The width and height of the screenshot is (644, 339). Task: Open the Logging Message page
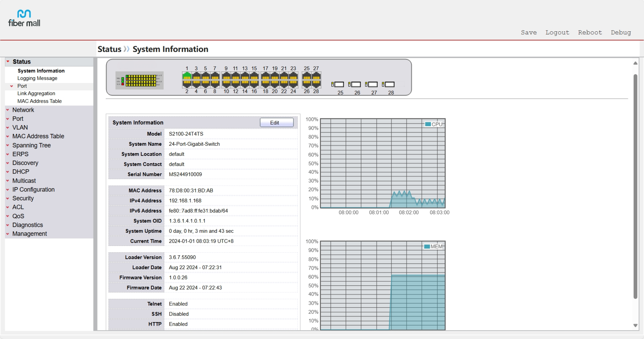pos(37,78)
